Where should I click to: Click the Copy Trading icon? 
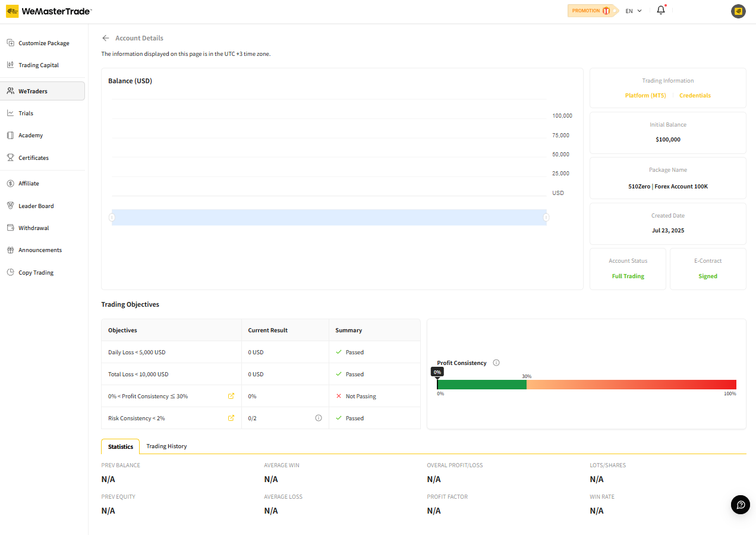click(10, 272)
